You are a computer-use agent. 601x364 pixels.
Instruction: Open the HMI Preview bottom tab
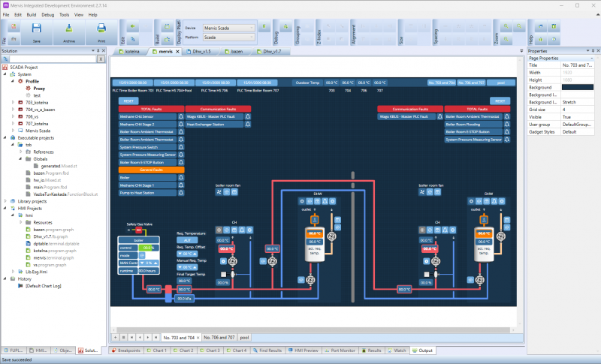304,350
